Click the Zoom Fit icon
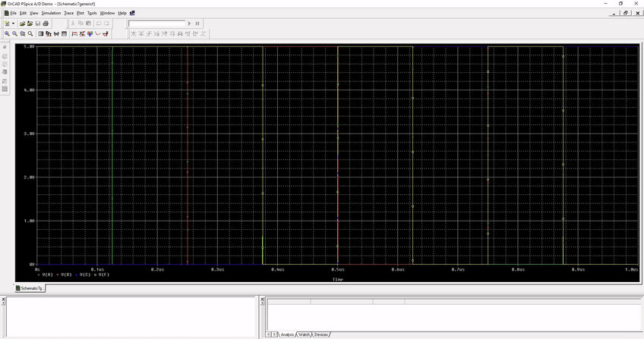Screen dimensions: 644x339 (x=30, y=34)
